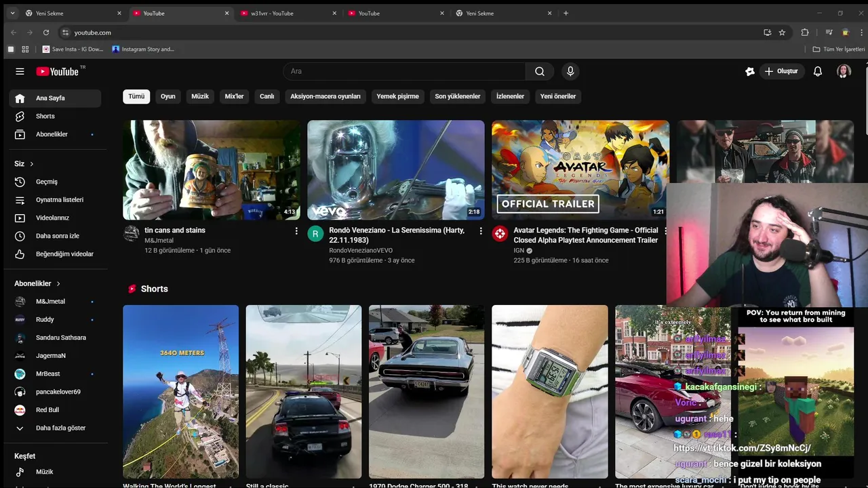Open more options for tin cans and stains
This screenshot has height=488, width=868.
(x=296, y=231)
